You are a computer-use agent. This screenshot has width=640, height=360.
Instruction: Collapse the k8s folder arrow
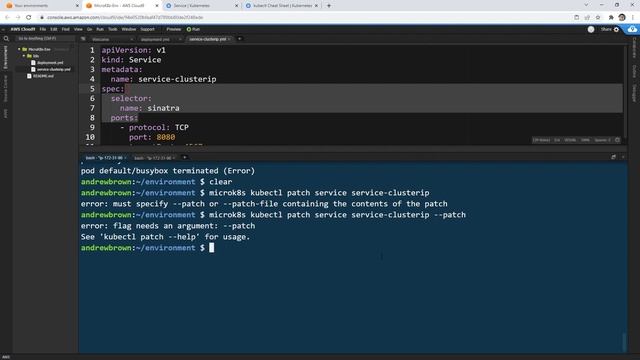[24, 56]
